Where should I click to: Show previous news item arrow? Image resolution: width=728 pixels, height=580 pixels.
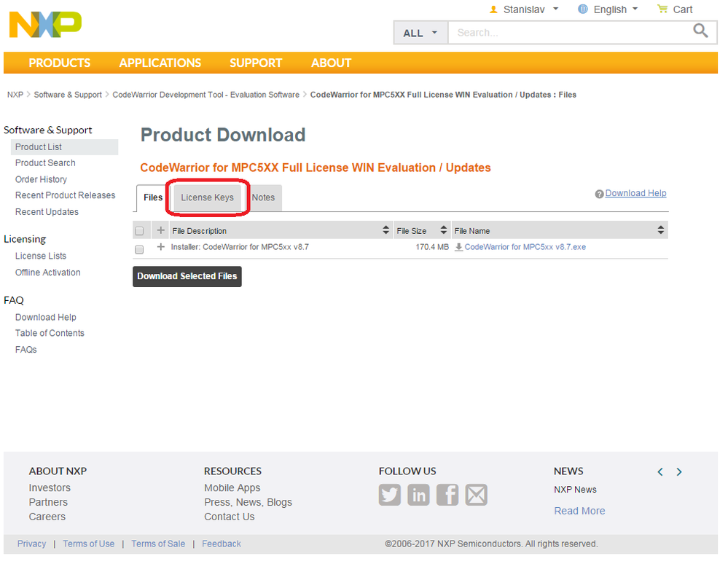[x=660, y=472]
